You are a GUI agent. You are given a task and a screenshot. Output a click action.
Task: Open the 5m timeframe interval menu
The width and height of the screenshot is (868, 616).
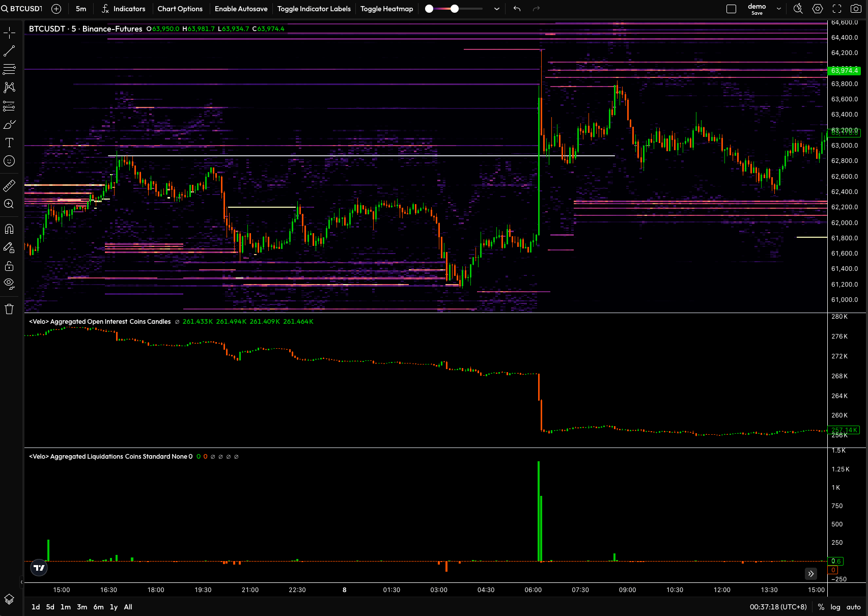click(81, 9)
